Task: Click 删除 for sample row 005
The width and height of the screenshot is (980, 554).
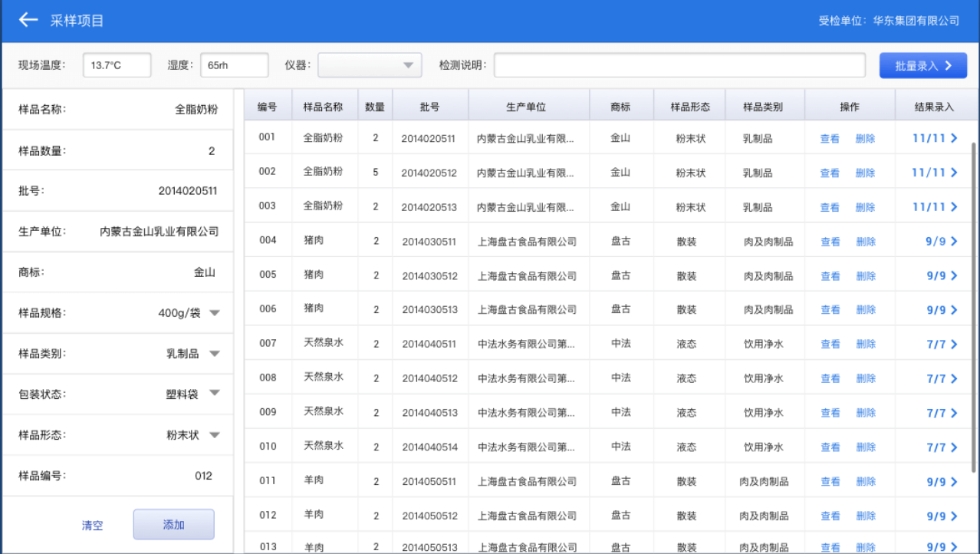Action: pos(866,276)
